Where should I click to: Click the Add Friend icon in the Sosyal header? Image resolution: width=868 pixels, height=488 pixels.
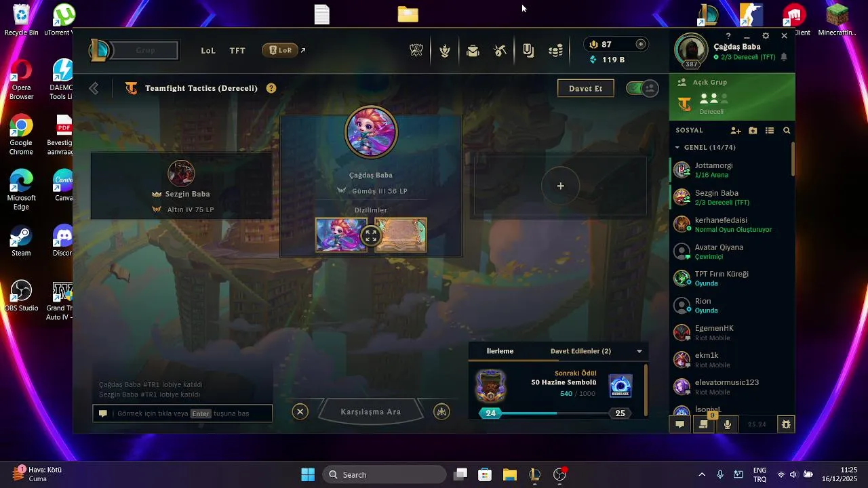pyautogui.click(x=736, y=130)
